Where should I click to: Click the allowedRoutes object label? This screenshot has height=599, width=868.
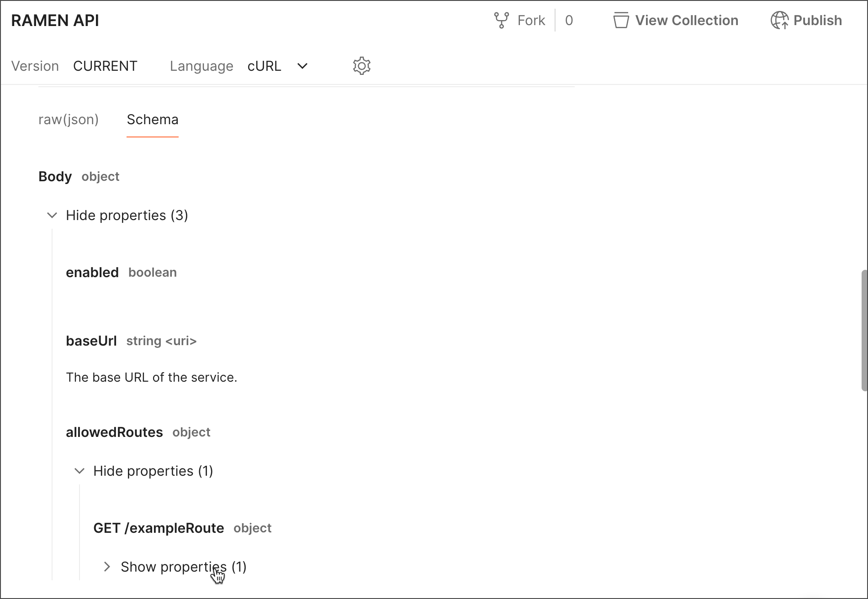[114, 432]
